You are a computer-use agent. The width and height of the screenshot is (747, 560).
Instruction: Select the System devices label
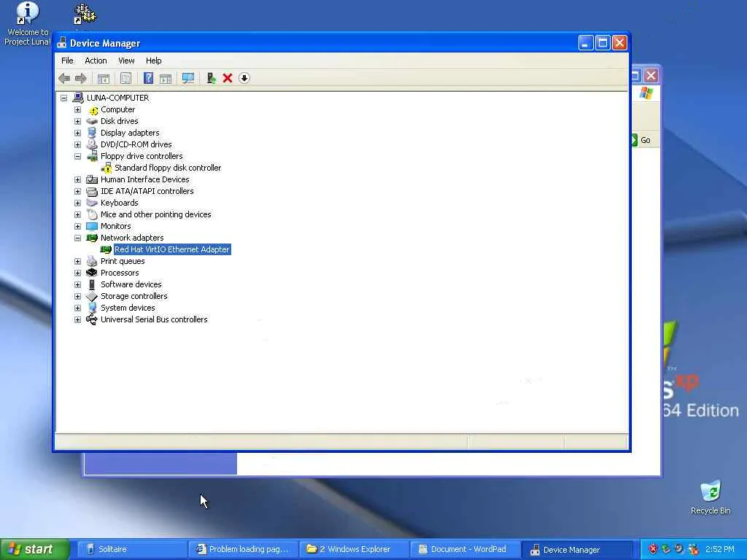click(128, 308)
